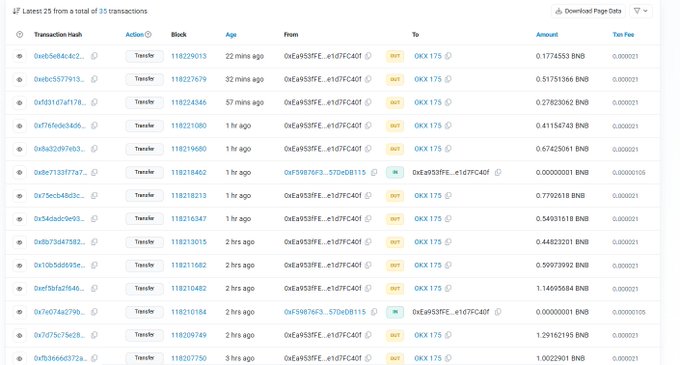Click Download Page Data button

point(588,11)
